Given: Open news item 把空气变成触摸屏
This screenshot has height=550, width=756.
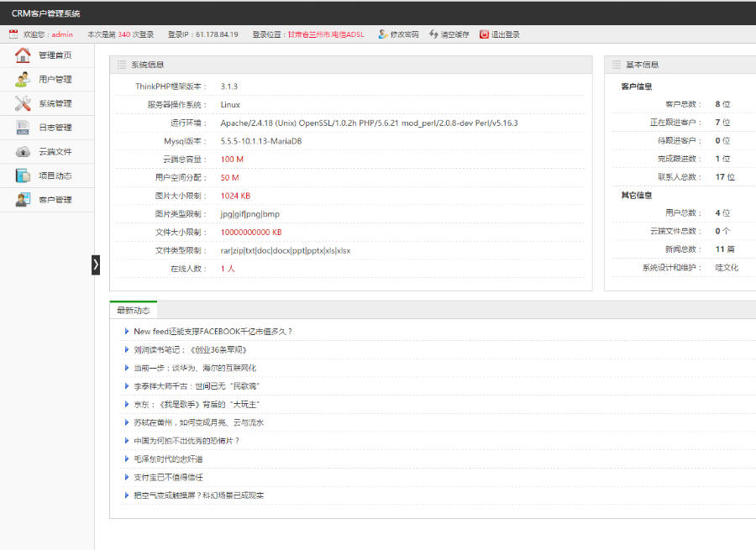Looking at the screenshot, I should [198, 495].
